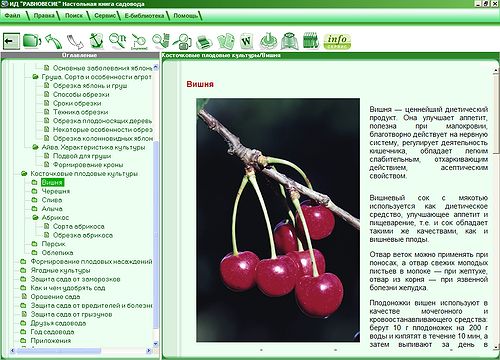500x360 pixels.
Task: Select Защита сада от грызунов entry
Action: tap(71, 314)
